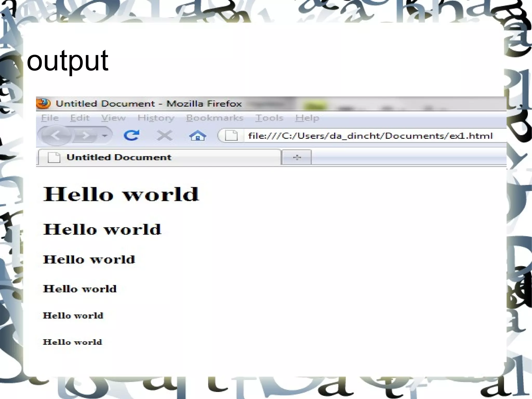Open the File menu
Viewport: 532px width, 399px height.
[x=50, y=118]
